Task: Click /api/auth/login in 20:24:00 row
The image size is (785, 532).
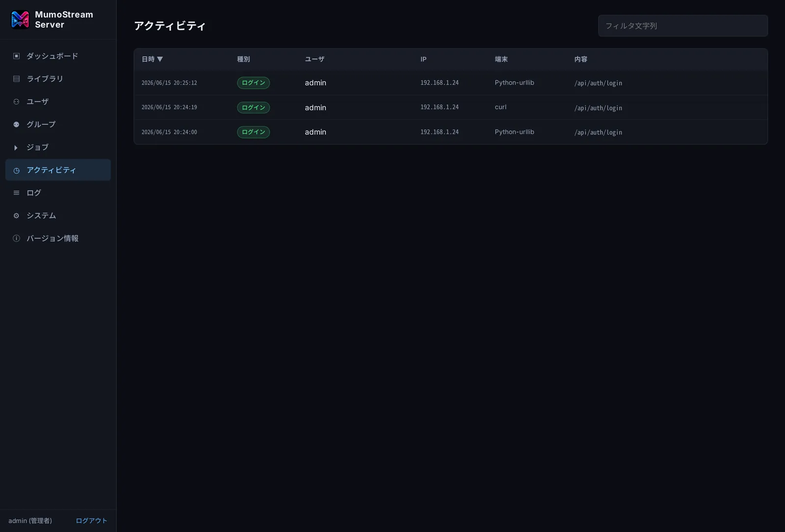Action: click(x=598, y=132)
